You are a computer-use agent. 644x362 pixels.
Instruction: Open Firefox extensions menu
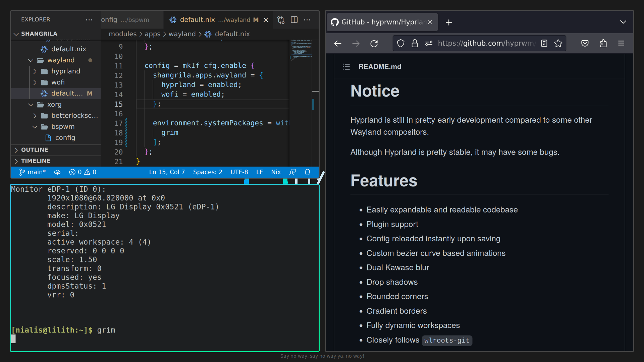[603, 43]
